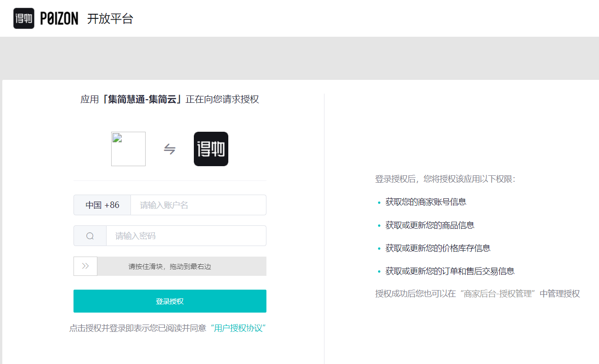Click the 获取或更新您的价格库存信息 permission item
The height and width of the screenshot is (364, 599).
point(438,248)
